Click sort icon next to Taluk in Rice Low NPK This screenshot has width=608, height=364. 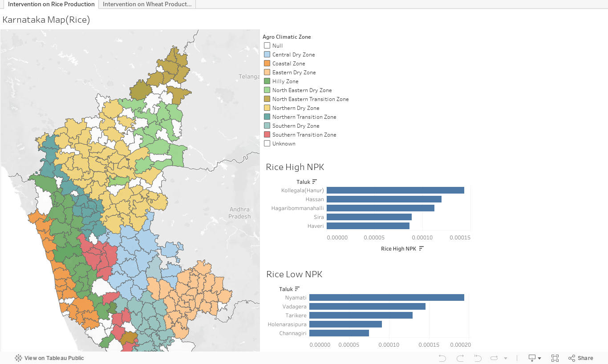point(297,289)
